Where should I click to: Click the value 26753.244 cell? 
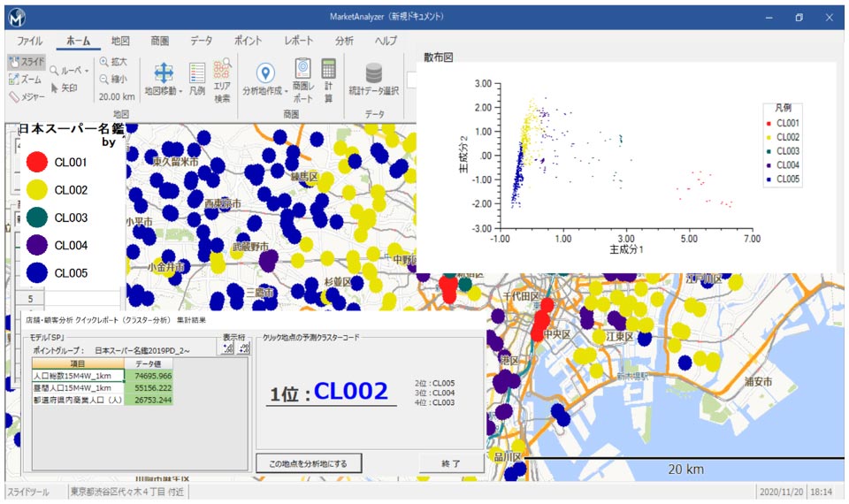pyautogui.click(x=149, y=400)
